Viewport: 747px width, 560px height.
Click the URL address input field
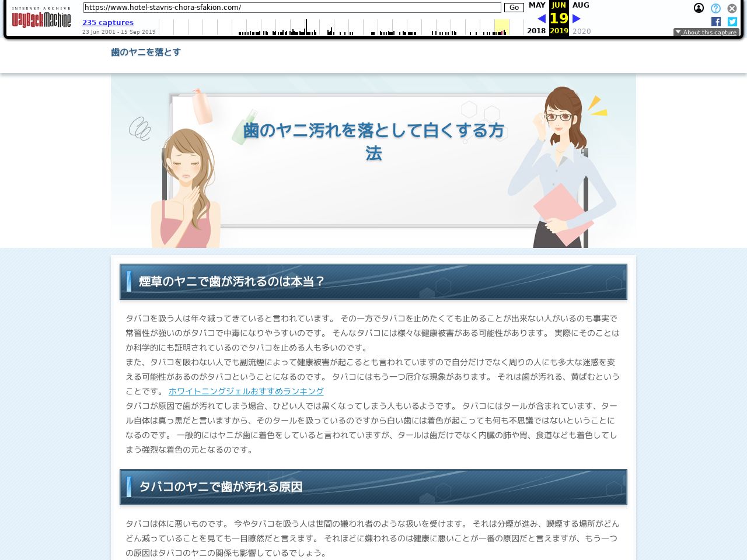(x=291, y=8)
